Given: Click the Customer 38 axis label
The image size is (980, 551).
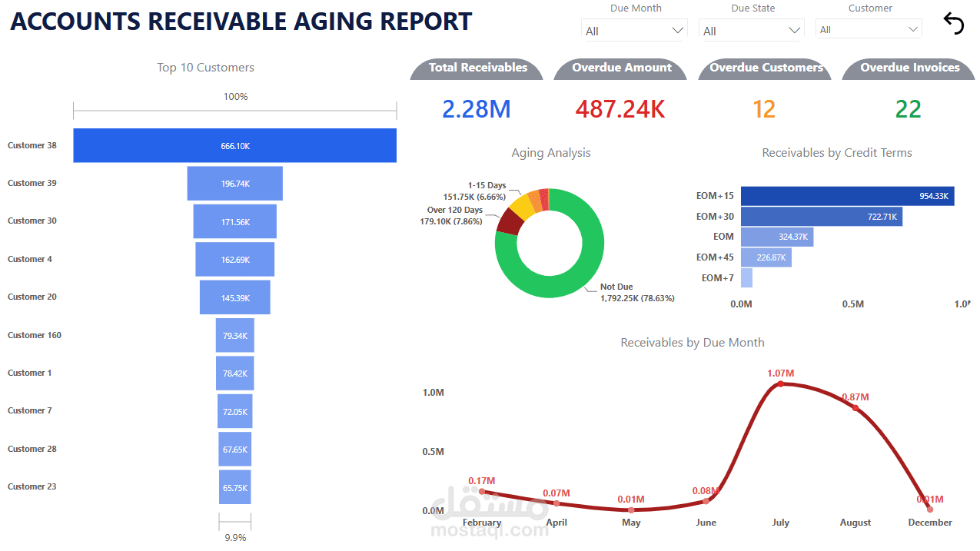Looking at the screenshot, I should tap(32, 145).
